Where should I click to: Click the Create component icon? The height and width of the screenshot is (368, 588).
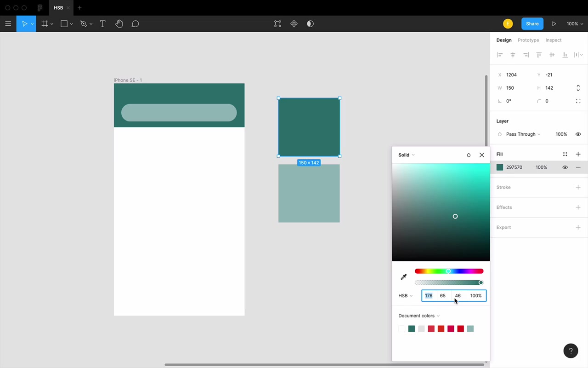294,24
